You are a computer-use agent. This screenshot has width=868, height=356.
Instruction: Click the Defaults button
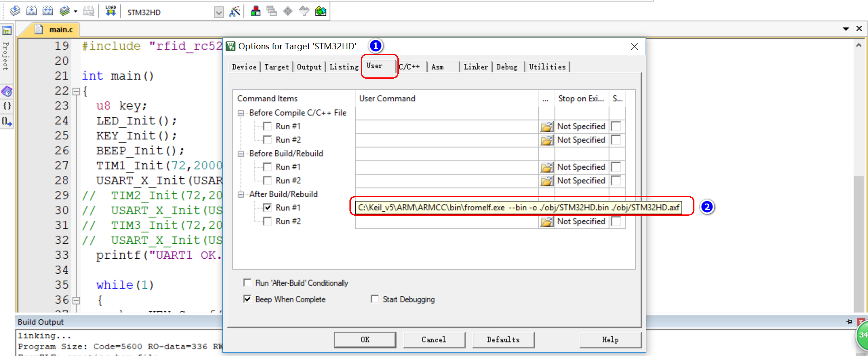[503, 340]
